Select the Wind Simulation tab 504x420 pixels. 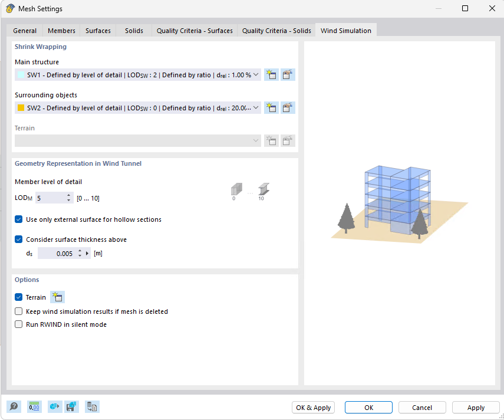[x=346, y=31]
